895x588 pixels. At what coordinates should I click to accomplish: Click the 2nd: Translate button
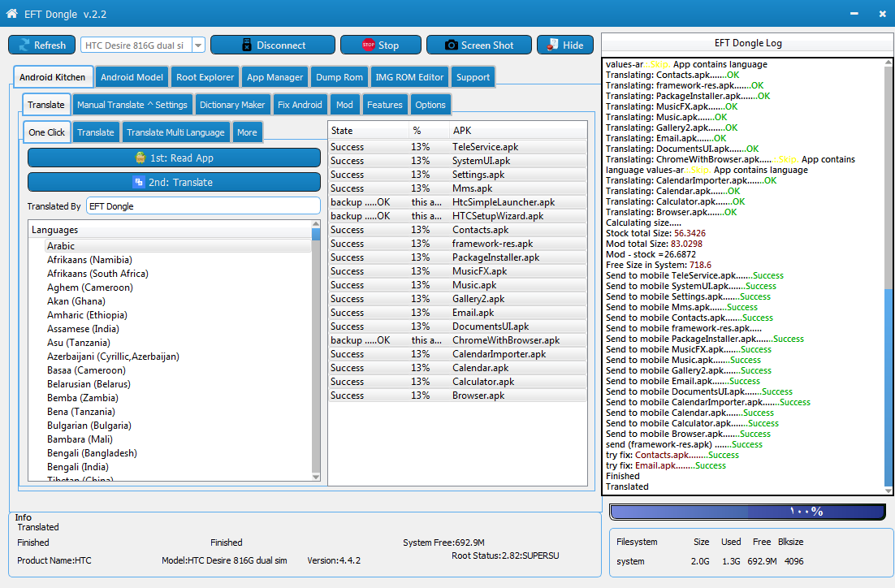174,182
